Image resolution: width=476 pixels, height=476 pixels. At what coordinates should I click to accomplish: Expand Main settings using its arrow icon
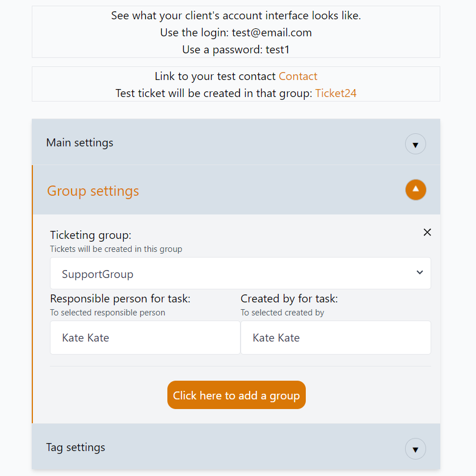click(415, 144)
